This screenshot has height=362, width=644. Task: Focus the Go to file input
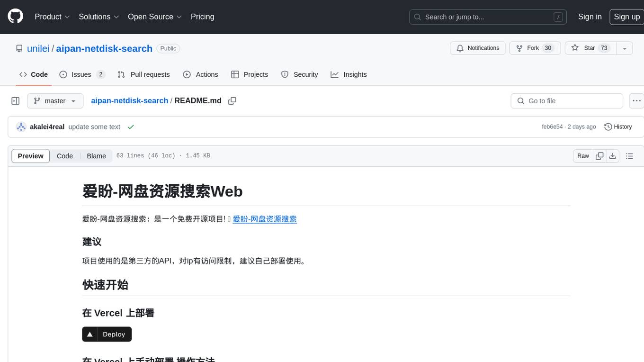coord(567,101)
